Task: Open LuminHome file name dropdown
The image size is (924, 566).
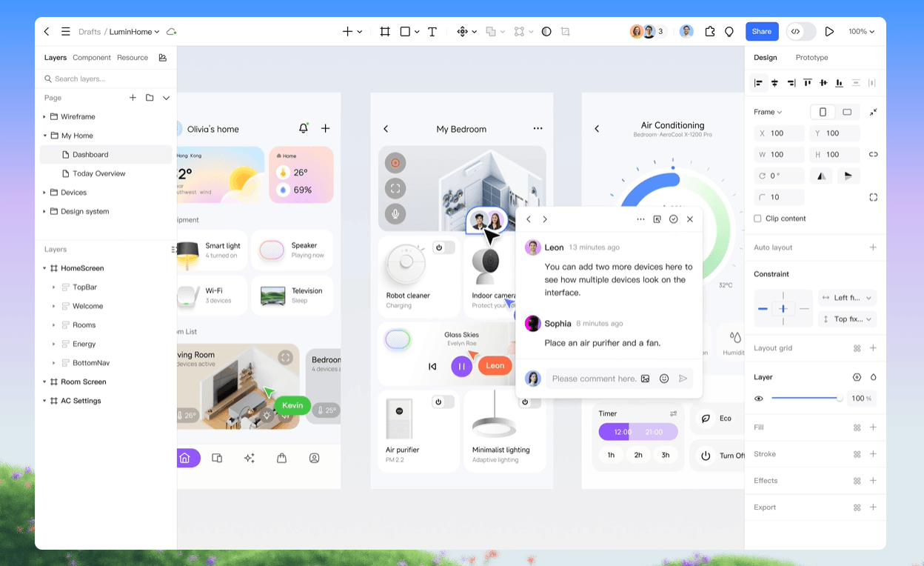Action: click(x=134, y=32)
